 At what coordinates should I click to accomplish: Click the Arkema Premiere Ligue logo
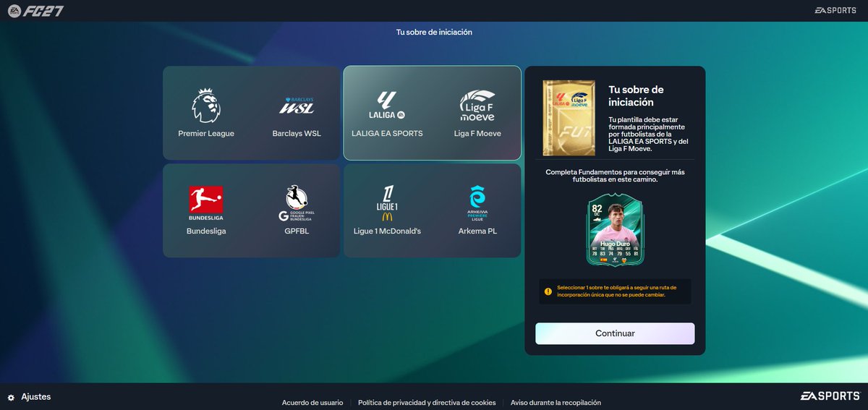pos(477,203)
